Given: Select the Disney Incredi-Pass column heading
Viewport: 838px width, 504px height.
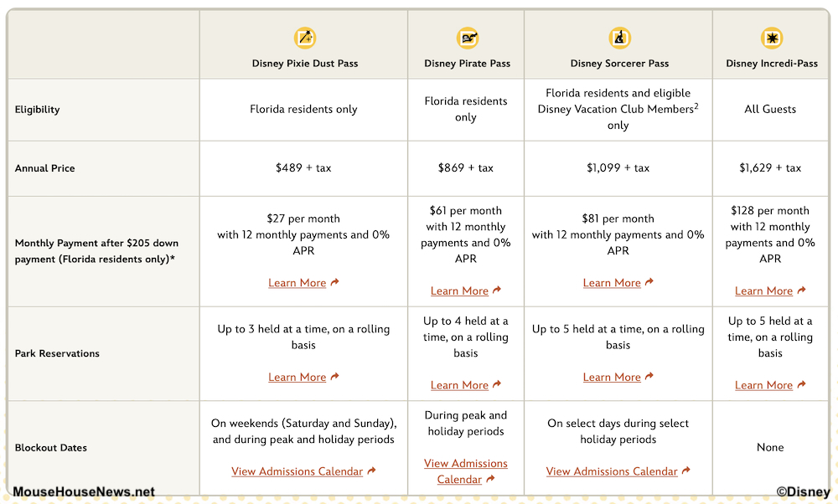Looking at the screenshot, I should (771, 64).
